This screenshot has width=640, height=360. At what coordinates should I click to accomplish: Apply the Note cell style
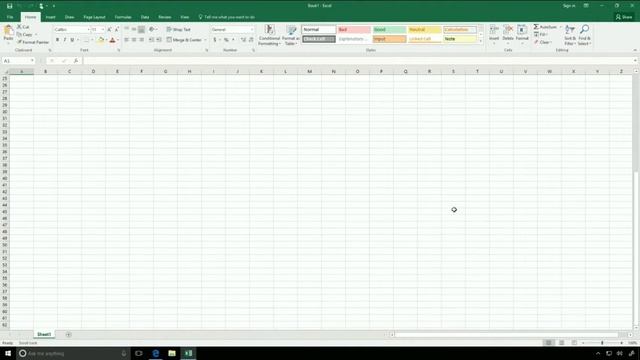click(x=460, y=39)
